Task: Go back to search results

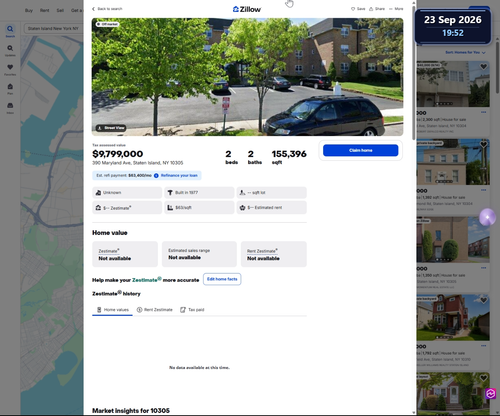Action: [x=107, y=9]
